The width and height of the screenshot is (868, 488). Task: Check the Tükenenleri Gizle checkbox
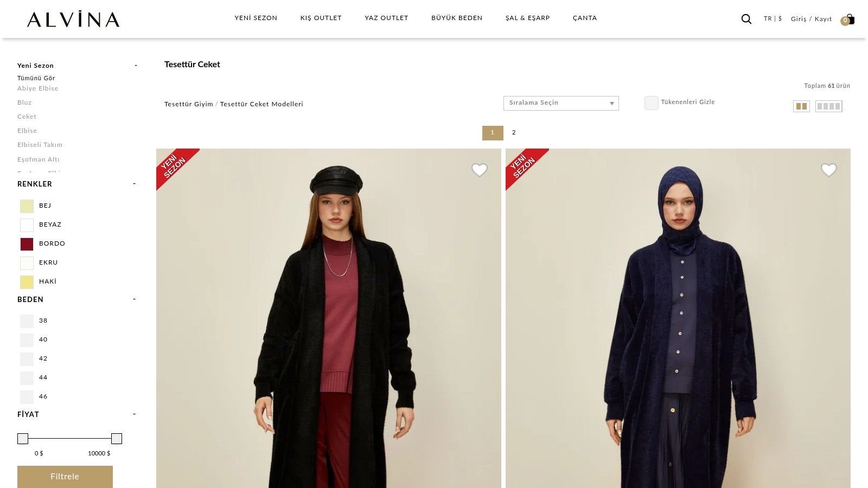[x=651, y=103]
